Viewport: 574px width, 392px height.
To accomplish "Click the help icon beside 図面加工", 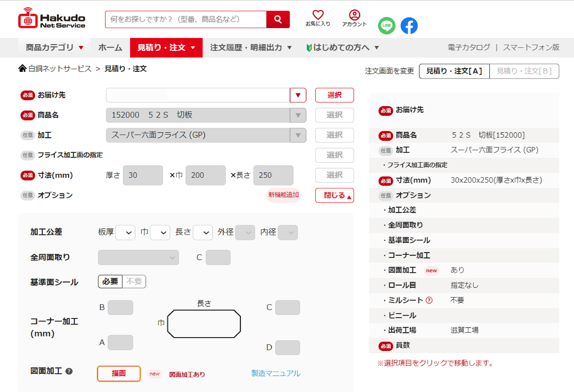I will (69, 371).
